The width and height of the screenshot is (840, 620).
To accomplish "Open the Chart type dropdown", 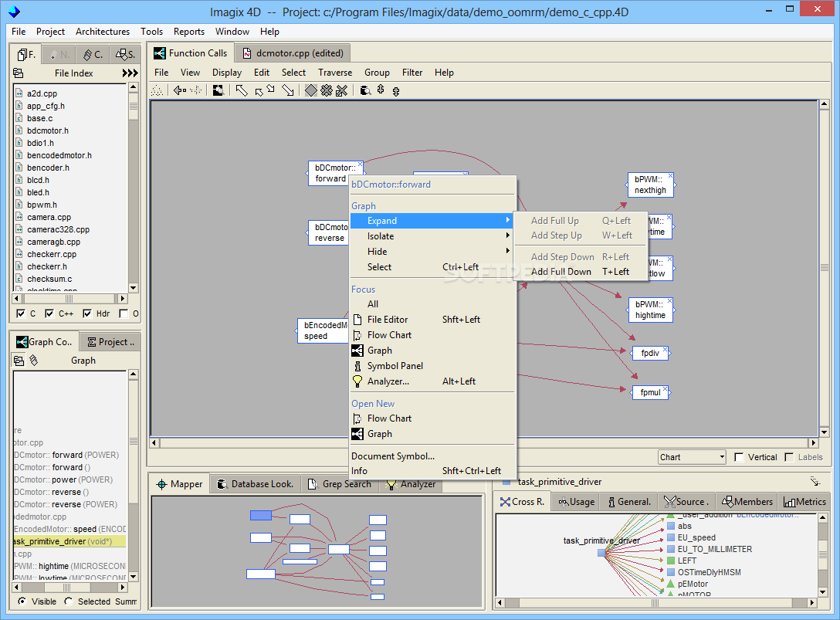I will tap(692, 457).
